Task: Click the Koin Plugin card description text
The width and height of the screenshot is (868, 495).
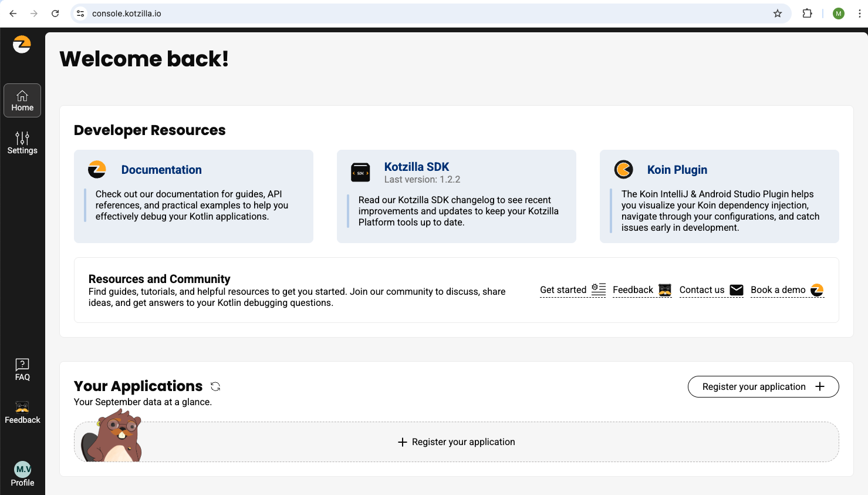Action: [721, 211]
